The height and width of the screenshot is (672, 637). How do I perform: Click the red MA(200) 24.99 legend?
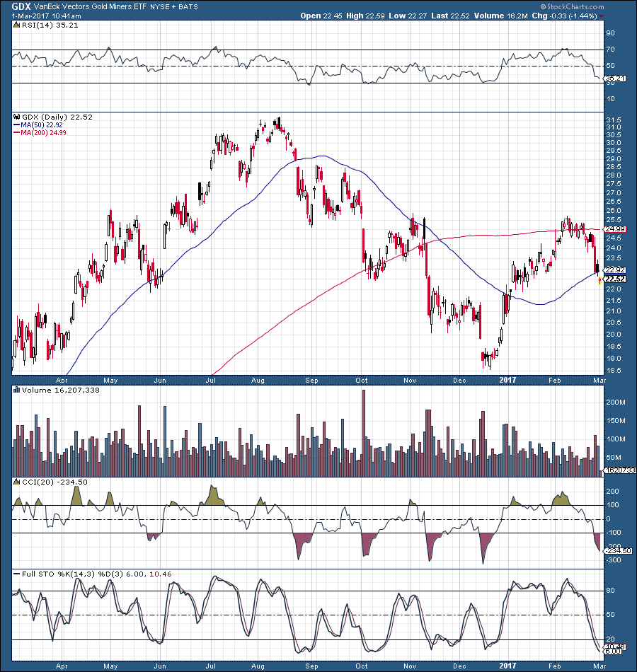click(40, 133)
